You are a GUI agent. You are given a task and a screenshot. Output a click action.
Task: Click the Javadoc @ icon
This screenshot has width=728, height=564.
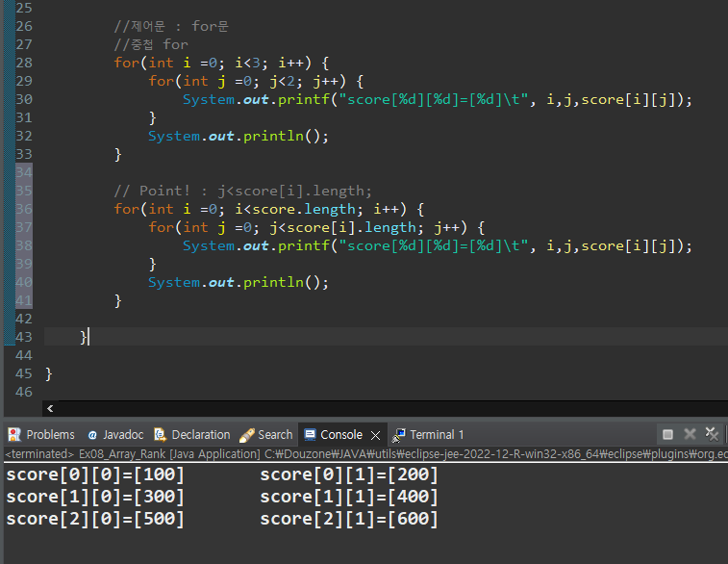(x=92, y=435)
